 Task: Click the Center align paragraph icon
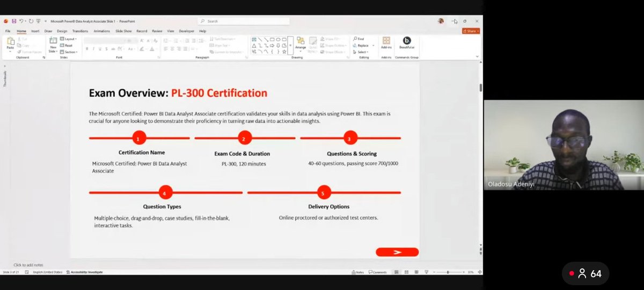tap(172, 49)
